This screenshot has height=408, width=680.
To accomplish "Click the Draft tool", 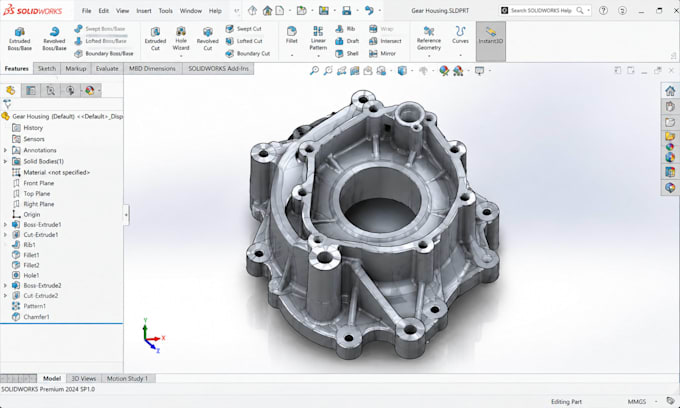I will pos(347,41).
